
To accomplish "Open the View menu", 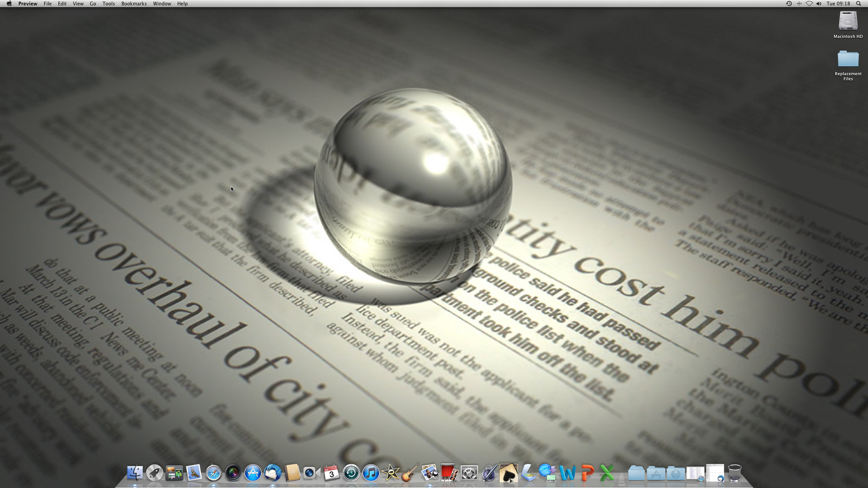I will pyautogui.click(x=78, y=4).
